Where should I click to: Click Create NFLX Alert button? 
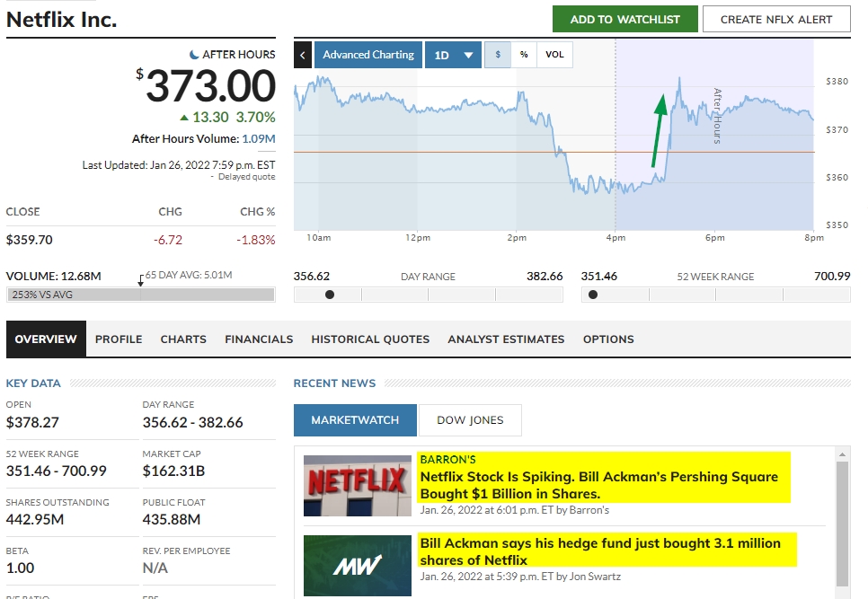(776, 19)
